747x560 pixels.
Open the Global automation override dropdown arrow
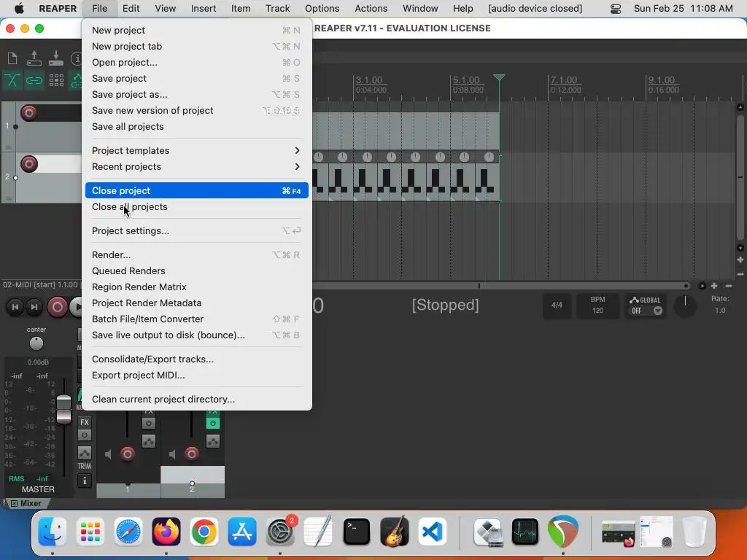tap(658, 311)
